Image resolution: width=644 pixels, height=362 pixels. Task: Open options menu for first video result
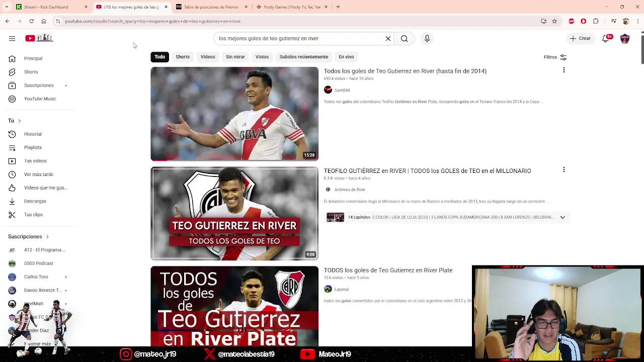coord(563,70)
